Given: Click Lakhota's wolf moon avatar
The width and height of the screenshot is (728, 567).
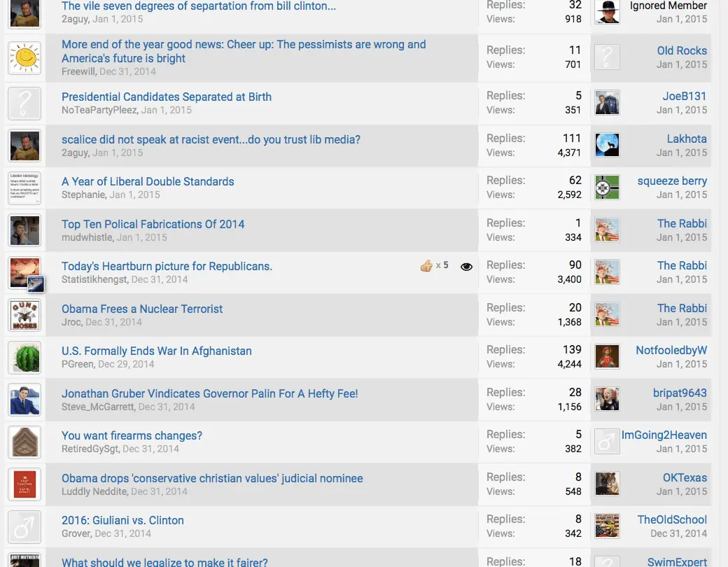Looking at the screenshot, I should 608,145.
